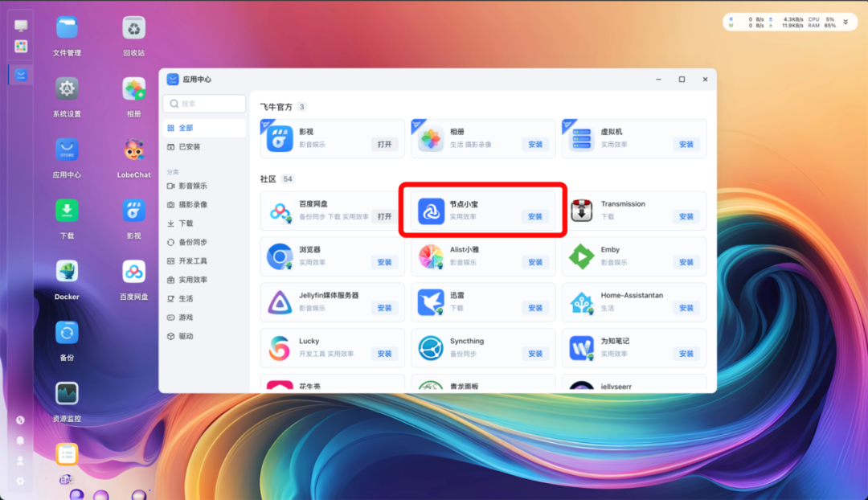Image resolution: width=868 pixels, height=500 pixels.
Task: Install 为知笔记 with its 安装 button
Action: (x=686, y=354)
